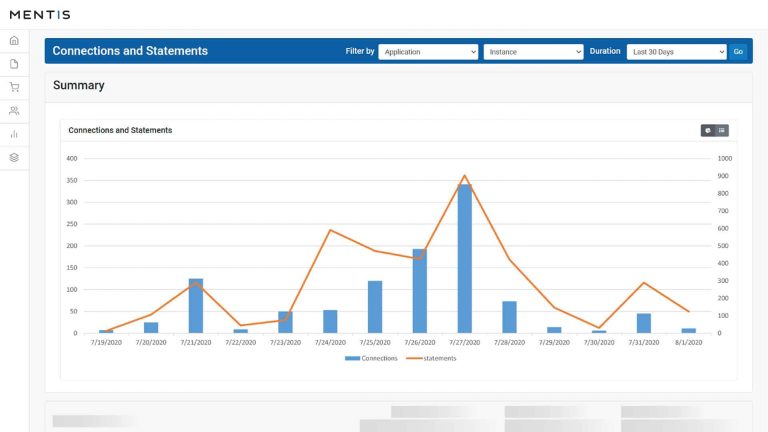Toggle the Connections series in legend

point(371,358)
